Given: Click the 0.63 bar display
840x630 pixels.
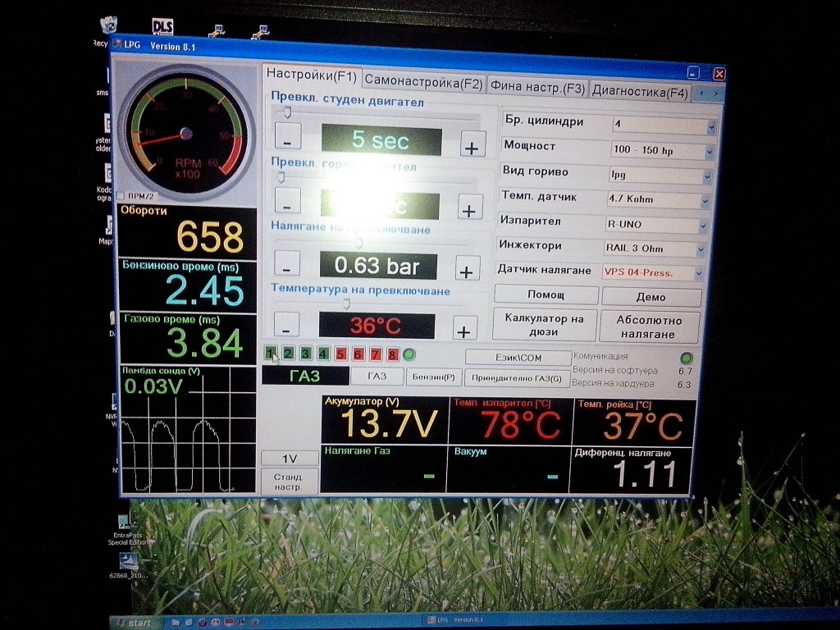Looking at the screenshot, I should 377,265.
